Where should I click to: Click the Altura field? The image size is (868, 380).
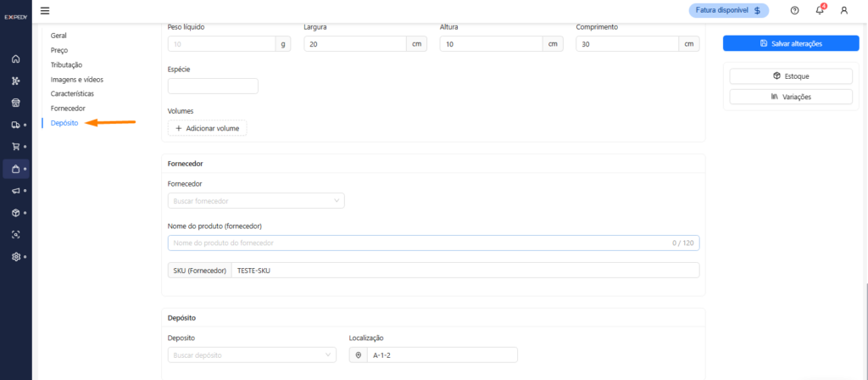pos(491,44)
